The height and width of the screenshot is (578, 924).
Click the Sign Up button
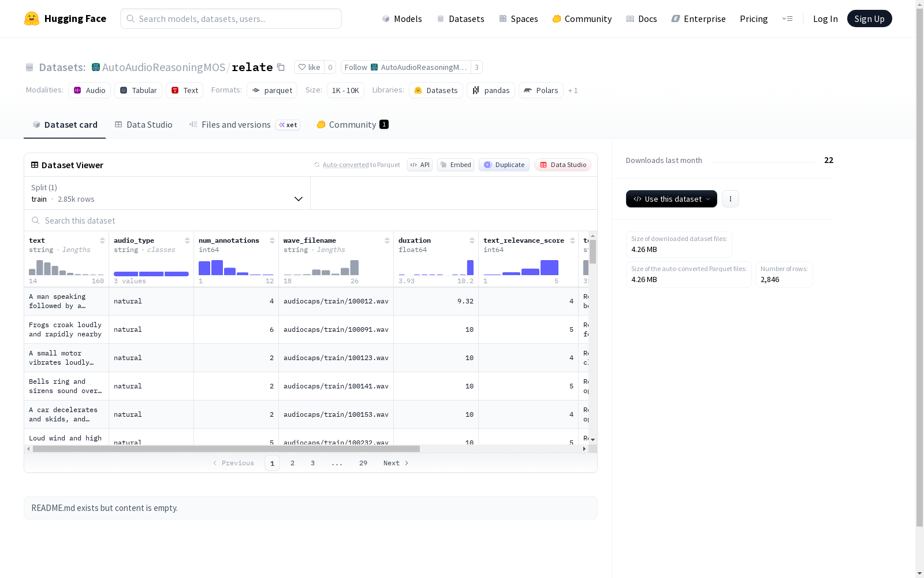(870, 18)
